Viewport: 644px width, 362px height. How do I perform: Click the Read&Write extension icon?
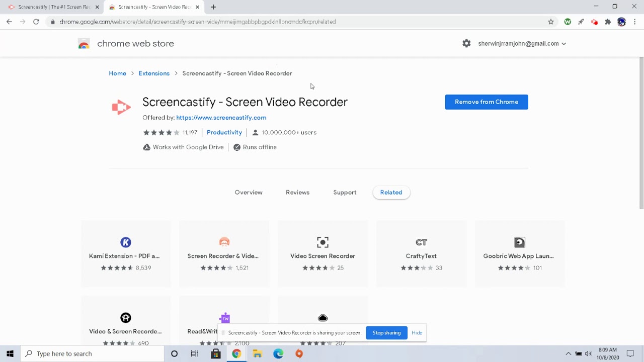[x=224, y=318]
